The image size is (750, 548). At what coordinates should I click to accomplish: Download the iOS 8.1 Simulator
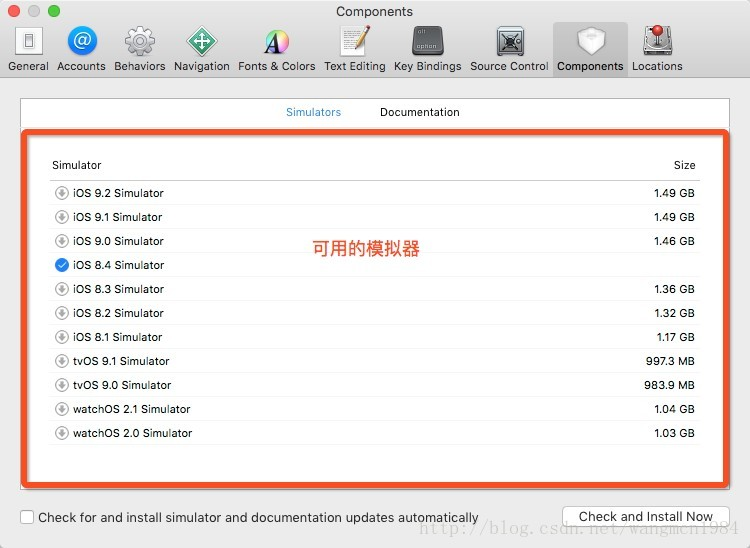click(x=61, y=337)
